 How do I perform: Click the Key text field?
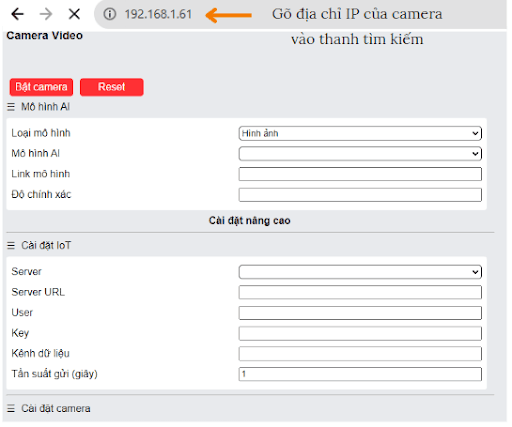[360, 333]
